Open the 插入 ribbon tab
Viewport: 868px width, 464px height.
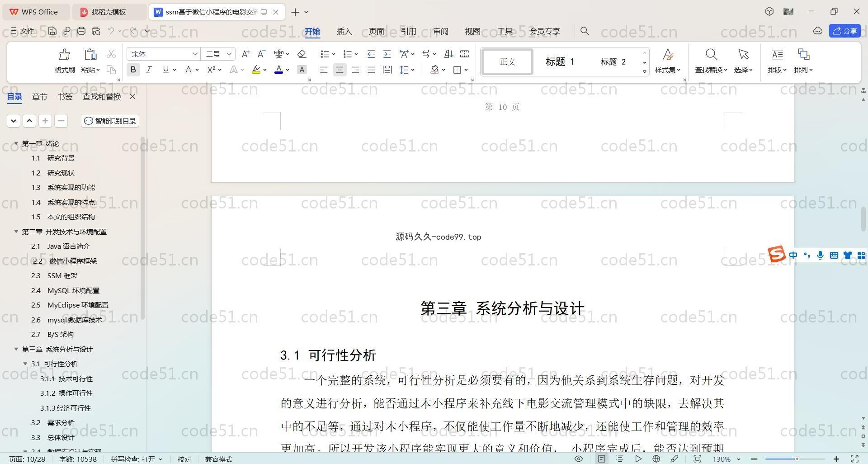(344, 31)
